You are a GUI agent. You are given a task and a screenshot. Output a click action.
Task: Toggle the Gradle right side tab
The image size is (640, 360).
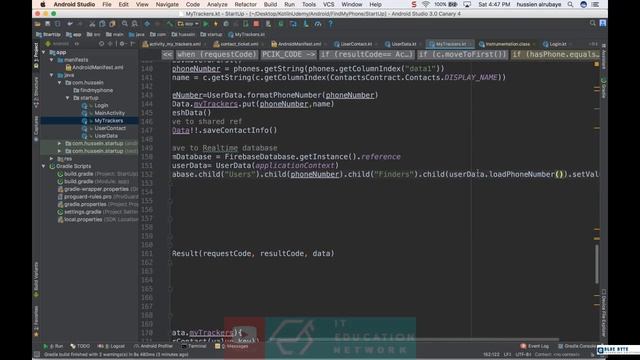pyautogui.click(x=604, y=88)
